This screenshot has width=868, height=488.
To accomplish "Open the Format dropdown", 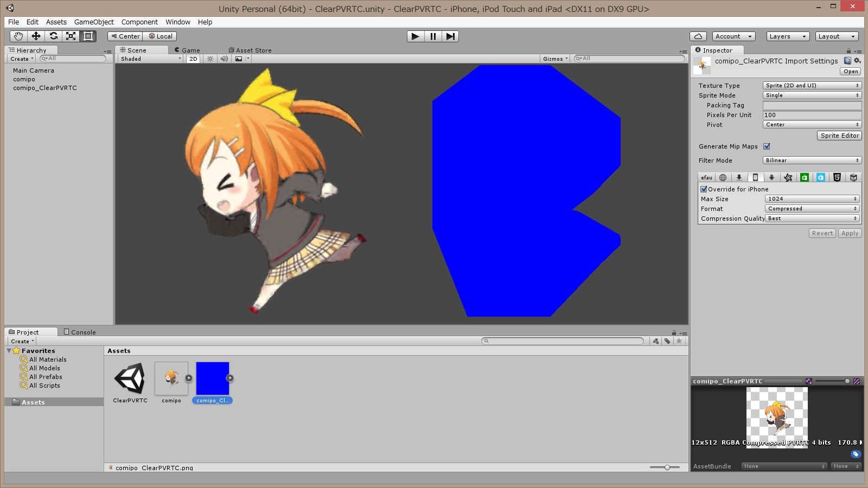I will [x=812, y=209].
